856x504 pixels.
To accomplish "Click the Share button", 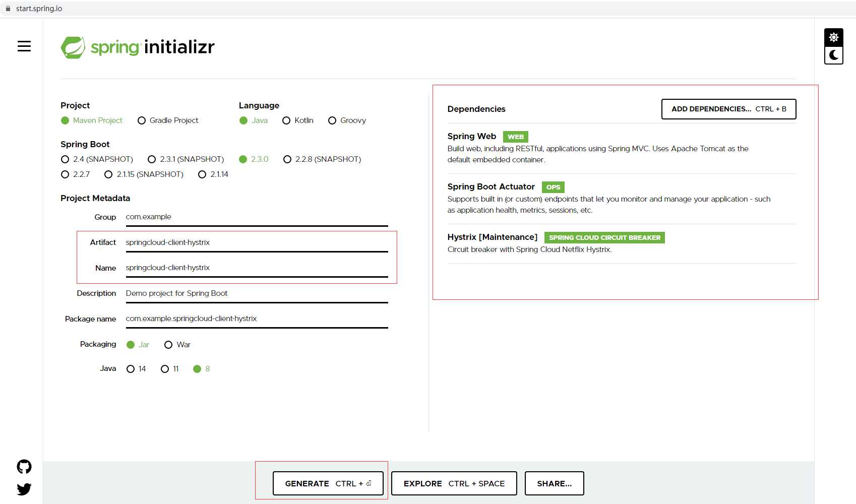I will pos(555,483).
